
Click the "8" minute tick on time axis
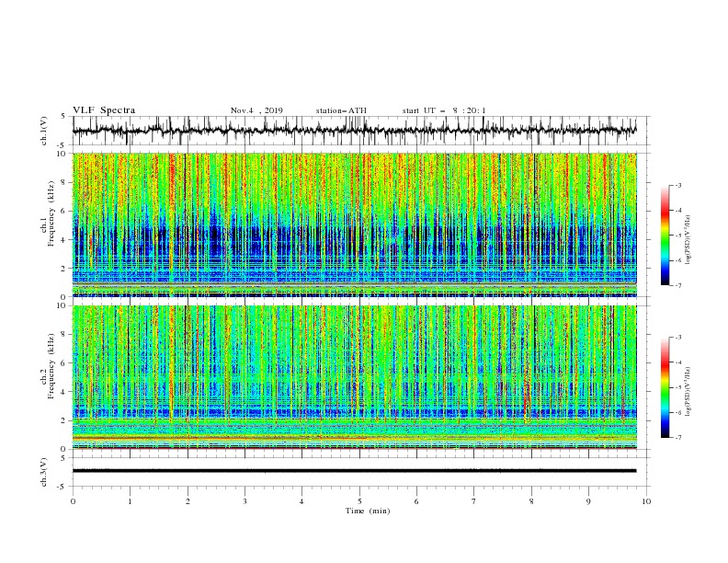click(x=531, y=501)
